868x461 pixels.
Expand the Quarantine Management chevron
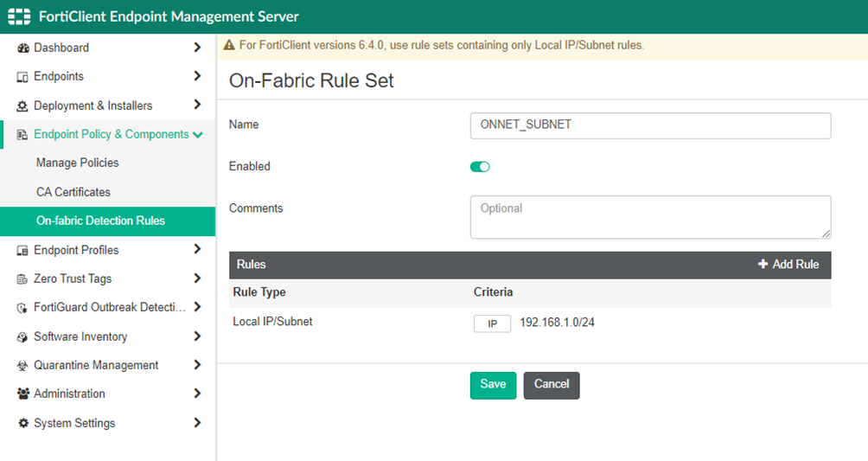(x=197, y=365)
